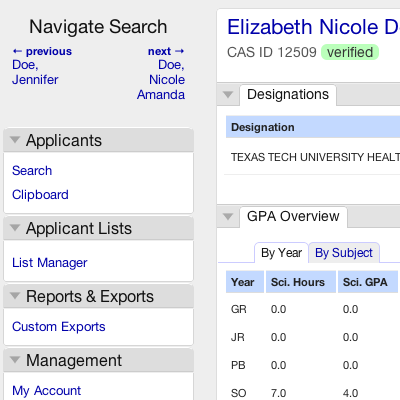Collapse the Applicant Lists sidebar section
400x400 pixels.
tap(15, 228)
